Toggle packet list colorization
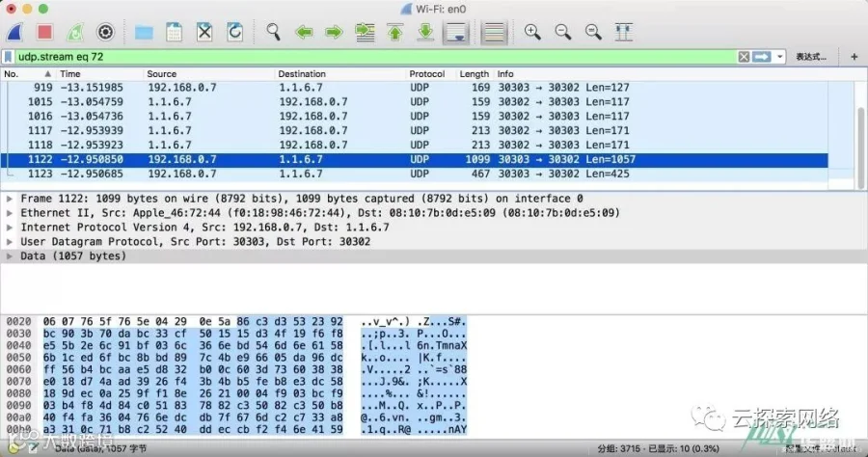Viewport: 868px width, 457px height. 494,32
